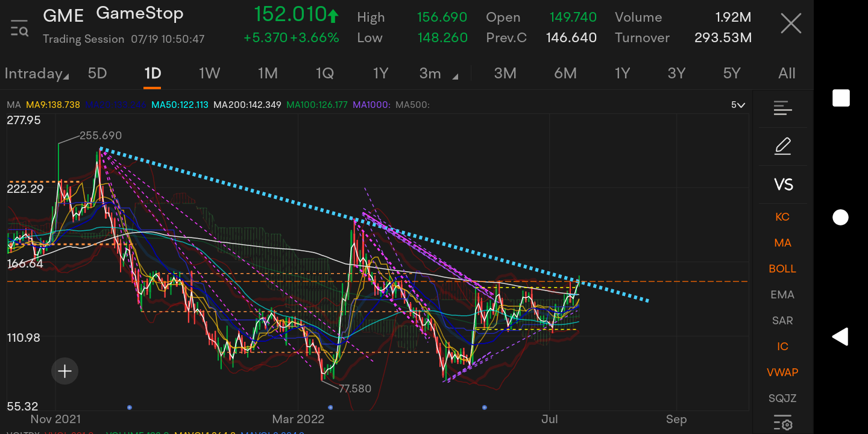
Task: Tap the add plus button on chart
Action: tap(64, 371)
